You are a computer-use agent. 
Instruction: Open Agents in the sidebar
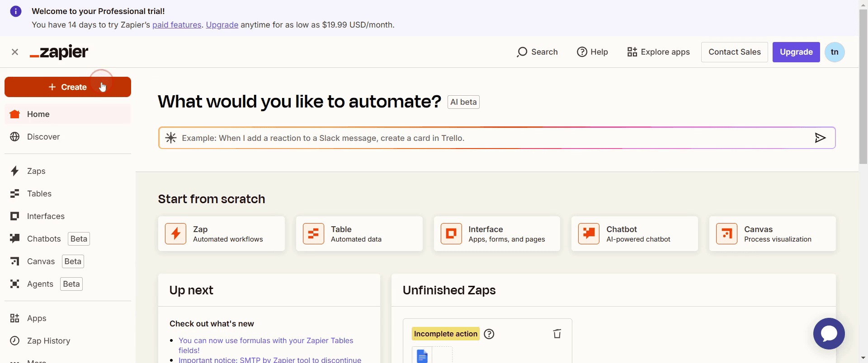[x=68, y=284]
